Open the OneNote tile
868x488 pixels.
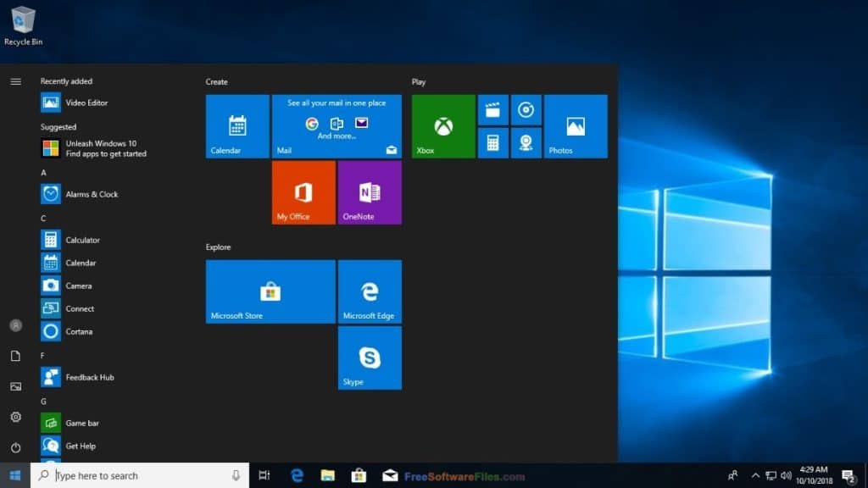click(370, 192)
